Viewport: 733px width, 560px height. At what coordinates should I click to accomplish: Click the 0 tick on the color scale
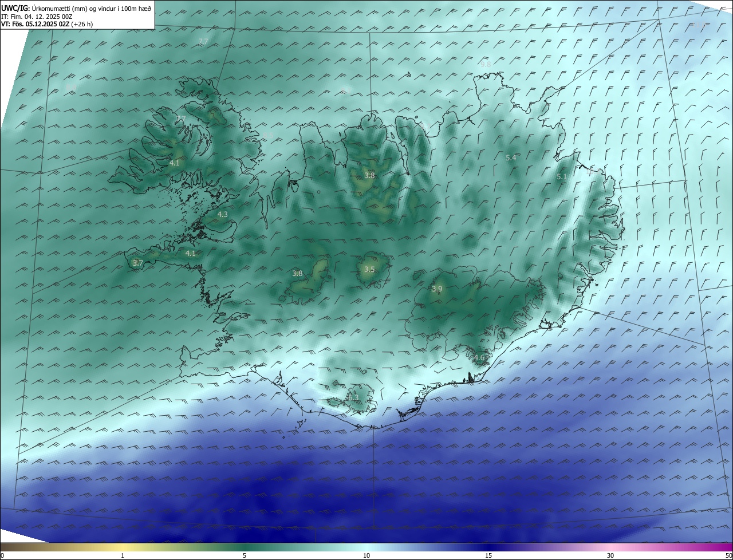tap(2, 555)
